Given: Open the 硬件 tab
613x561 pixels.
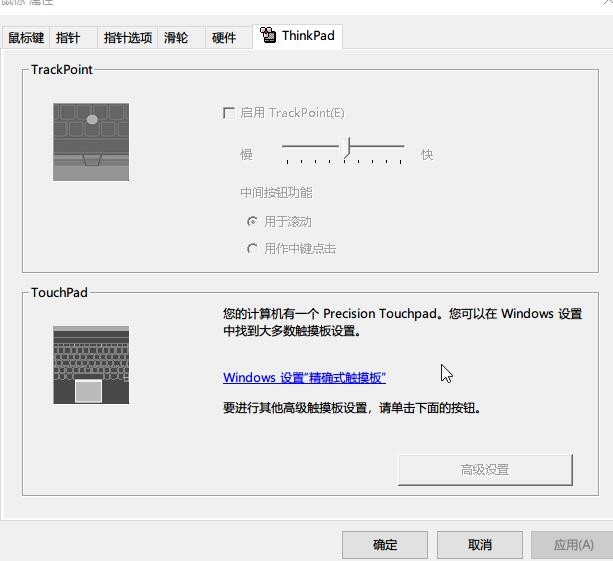Looking at the screenshot, I should coord(229,38).
